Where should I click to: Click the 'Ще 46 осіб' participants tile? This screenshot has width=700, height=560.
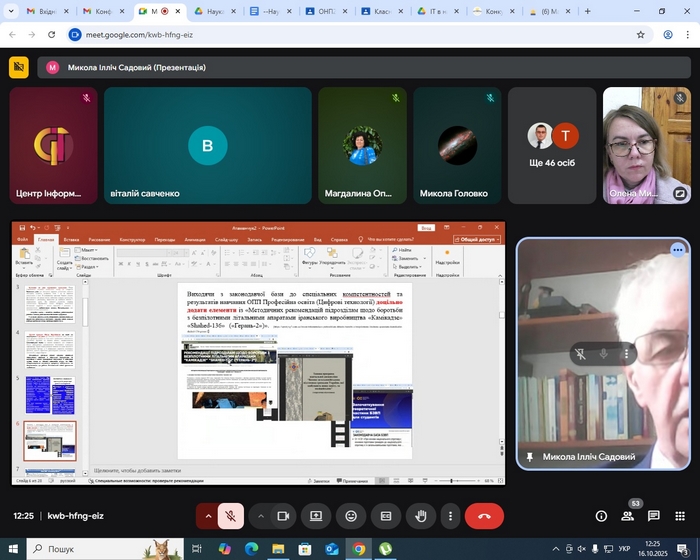click(552, 143)
